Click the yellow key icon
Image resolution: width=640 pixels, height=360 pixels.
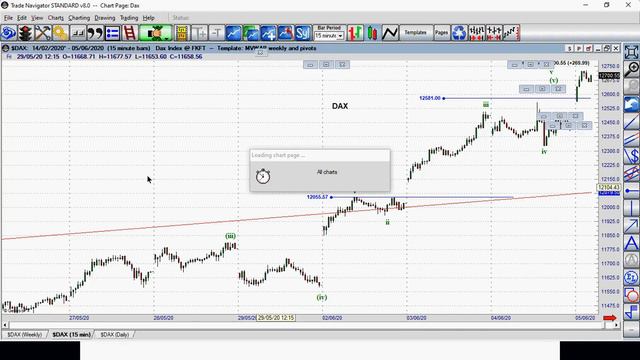[60, 33]
